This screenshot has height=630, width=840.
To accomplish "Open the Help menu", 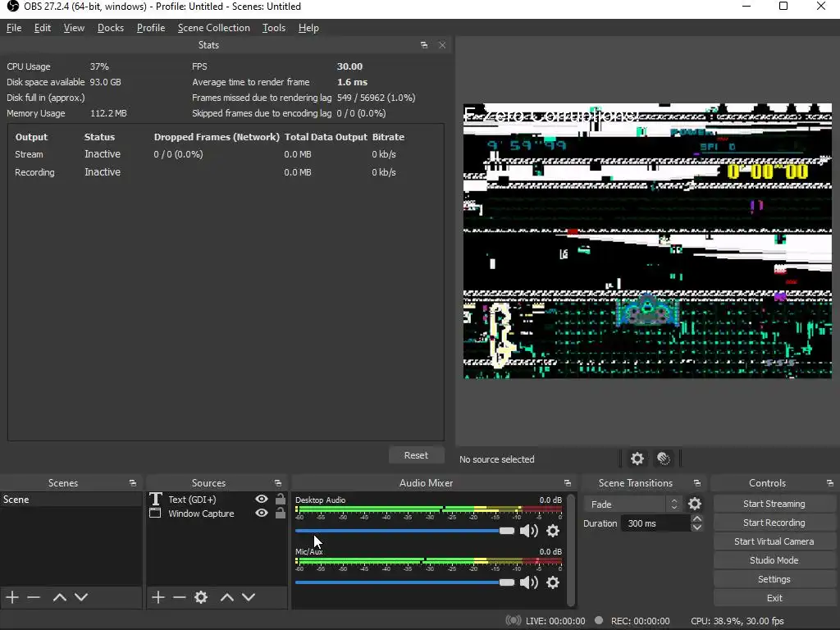I will (x=308, y=28).
